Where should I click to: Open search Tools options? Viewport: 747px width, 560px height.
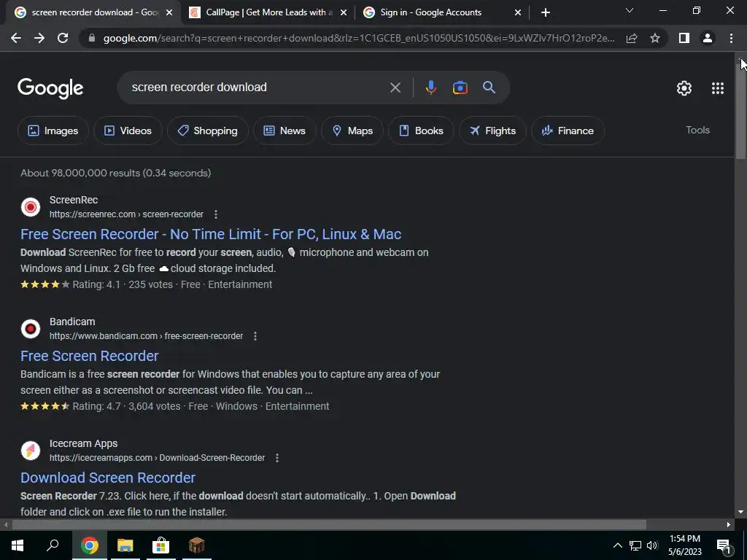tap(697, 130)
